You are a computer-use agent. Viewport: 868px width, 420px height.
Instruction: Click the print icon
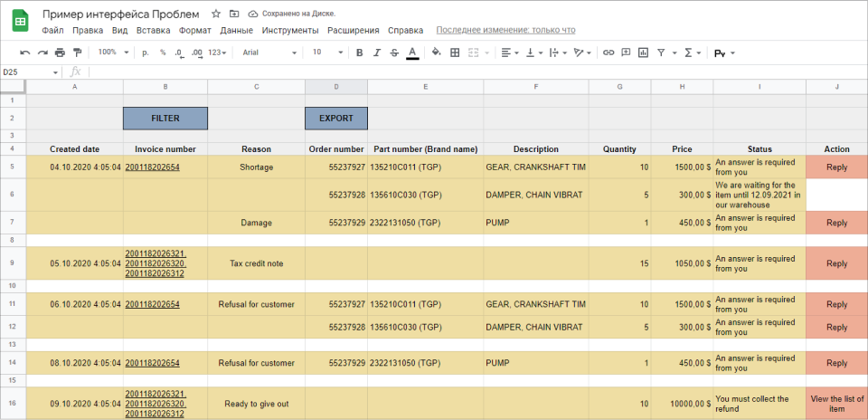[x=60, y=52]
